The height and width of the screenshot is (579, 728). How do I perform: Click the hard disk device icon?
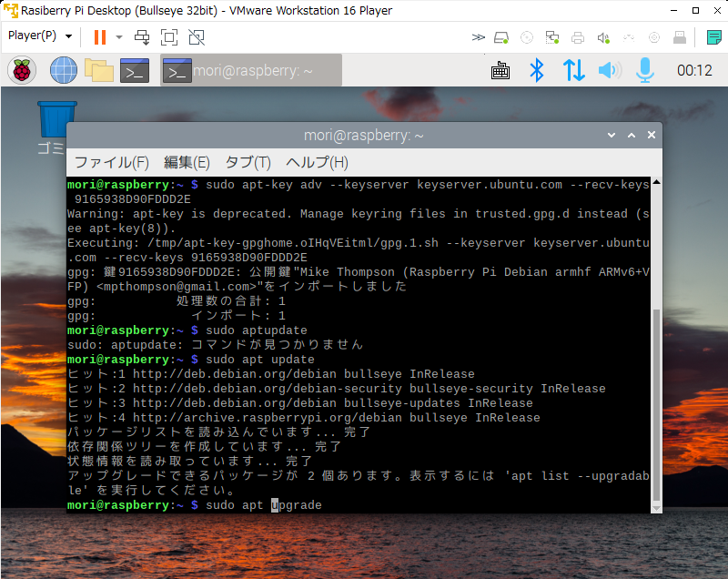501,37
